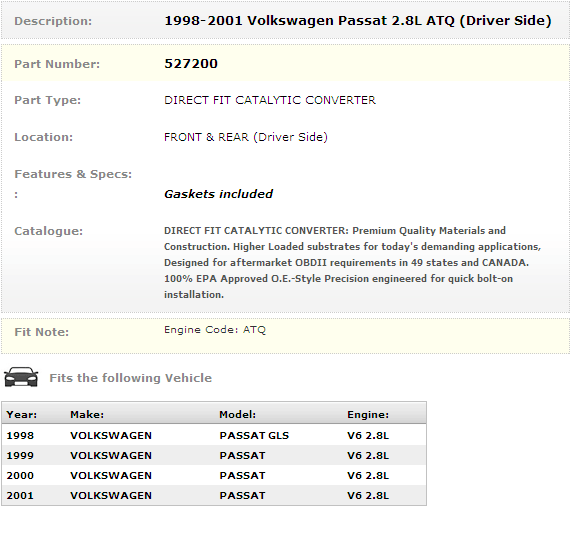Click the Engine column header
570x537 pixels.
click(x=368, y=414)
